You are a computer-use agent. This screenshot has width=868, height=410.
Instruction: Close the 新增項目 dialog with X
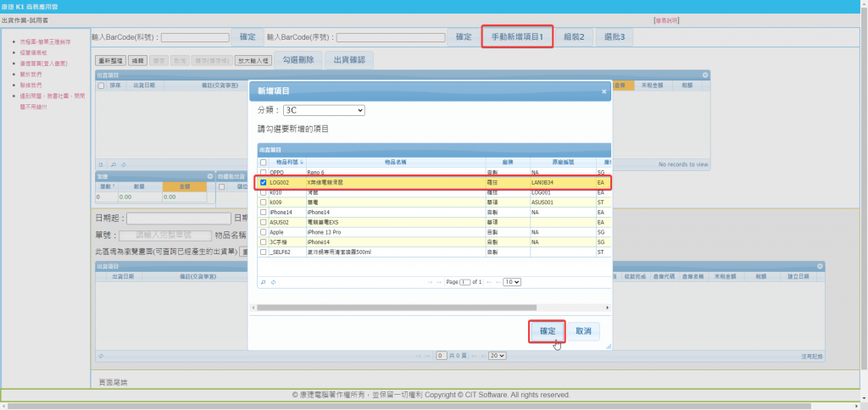pos(604,91)
